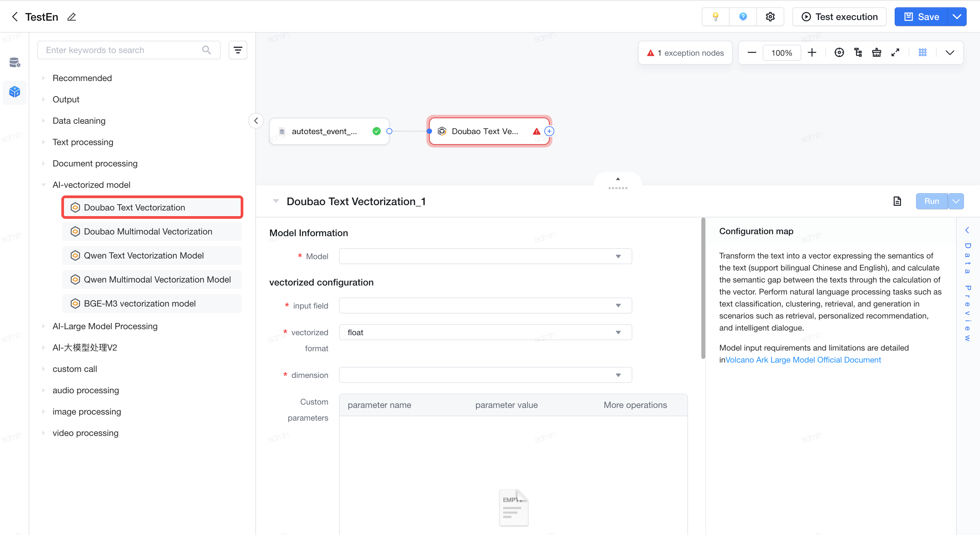Expand the AI-Large Model Processing category

point(105,326)
